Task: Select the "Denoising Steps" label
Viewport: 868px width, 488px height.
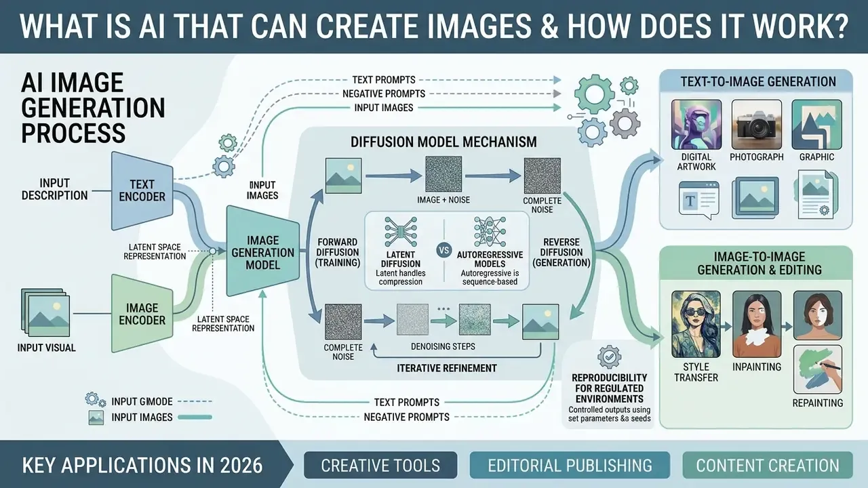Action: click(443, 346)
